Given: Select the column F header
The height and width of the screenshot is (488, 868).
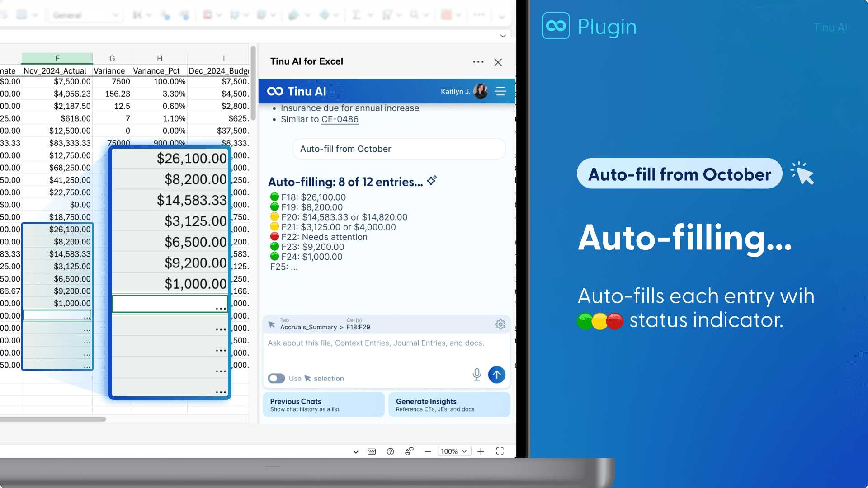Looking at the screenshot, I should (x=57, y=58).
